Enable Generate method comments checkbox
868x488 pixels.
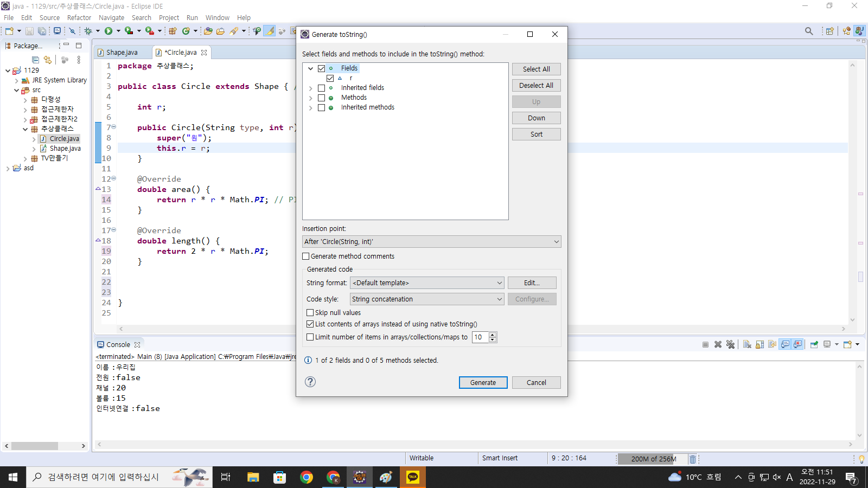point(306,256)
